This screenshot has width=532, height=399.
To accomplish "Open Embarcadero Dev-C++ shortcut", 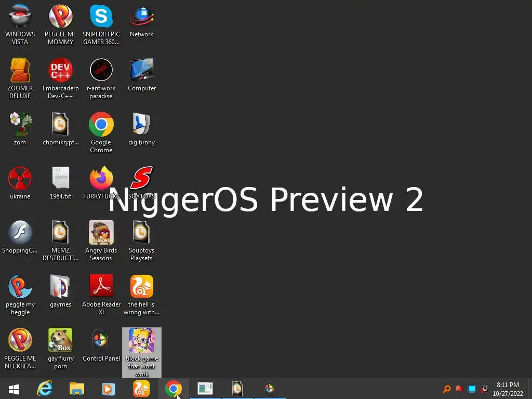I will (x=60, y=79).
